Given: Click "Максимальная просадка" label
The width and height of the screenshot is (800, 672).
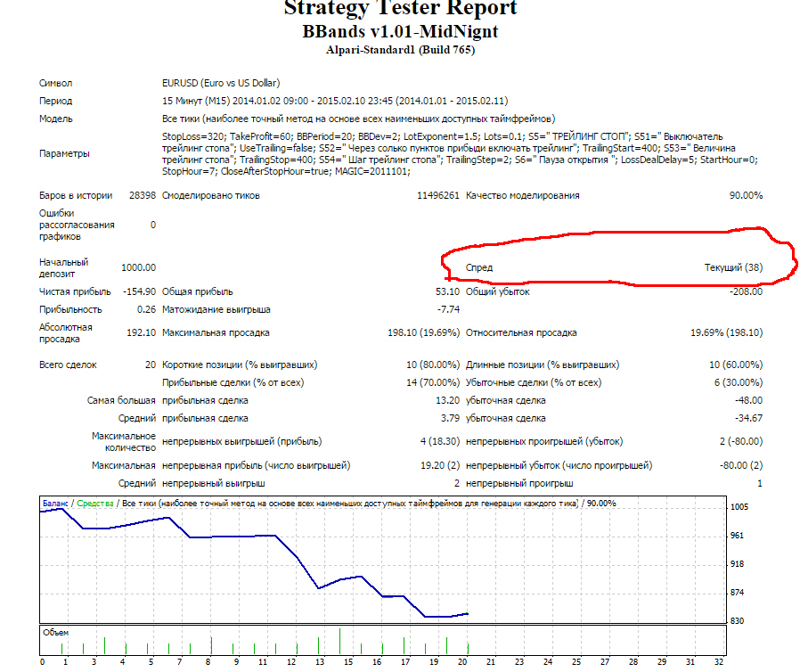Looking at the screenshot, I should 216,332.
